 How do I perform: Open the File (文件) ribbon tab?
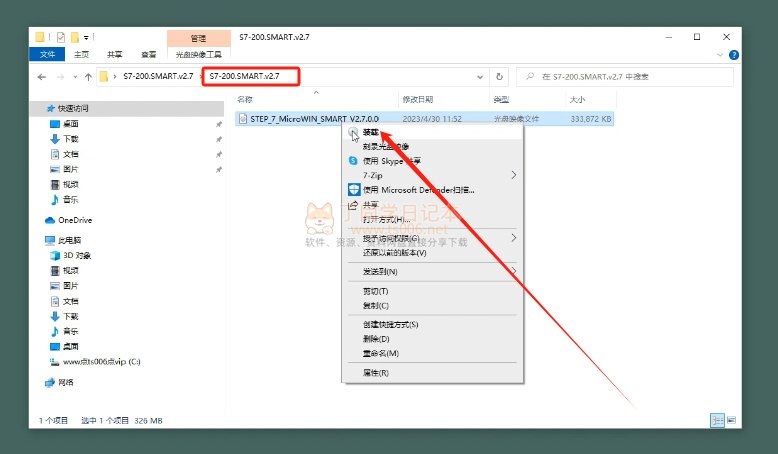click(x=47, y=55)
